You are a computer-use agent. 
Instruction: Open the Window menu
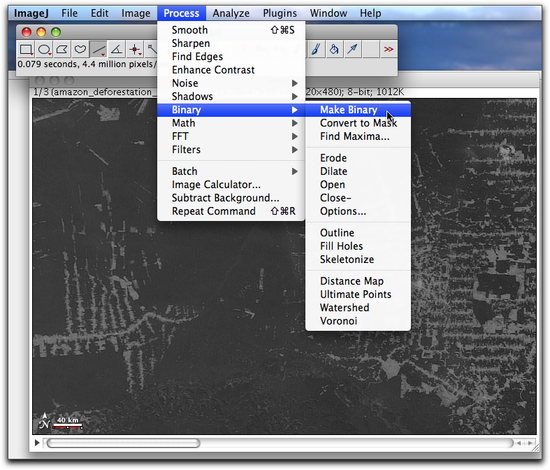(328, 13)
